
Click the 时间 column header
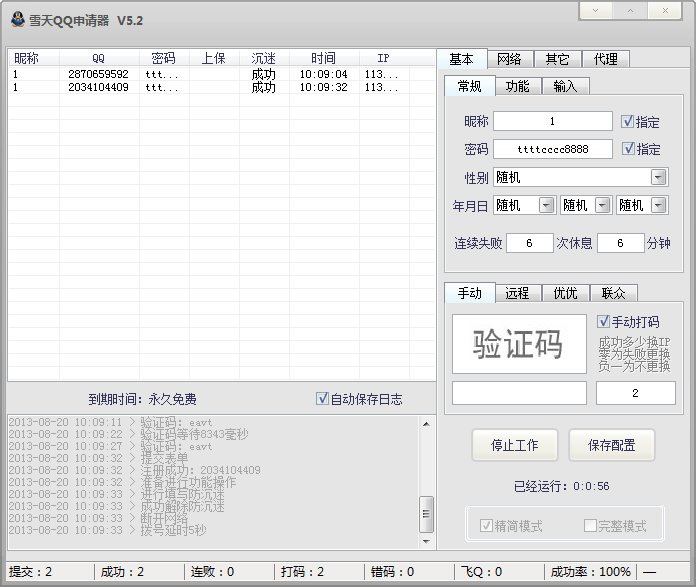click(x=324, y=58)
